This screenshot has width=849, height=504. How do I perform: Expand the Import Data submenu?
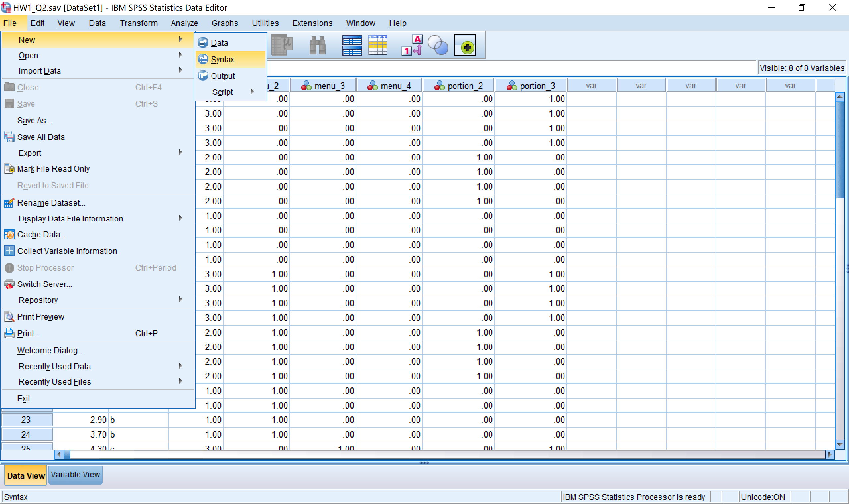39,70
